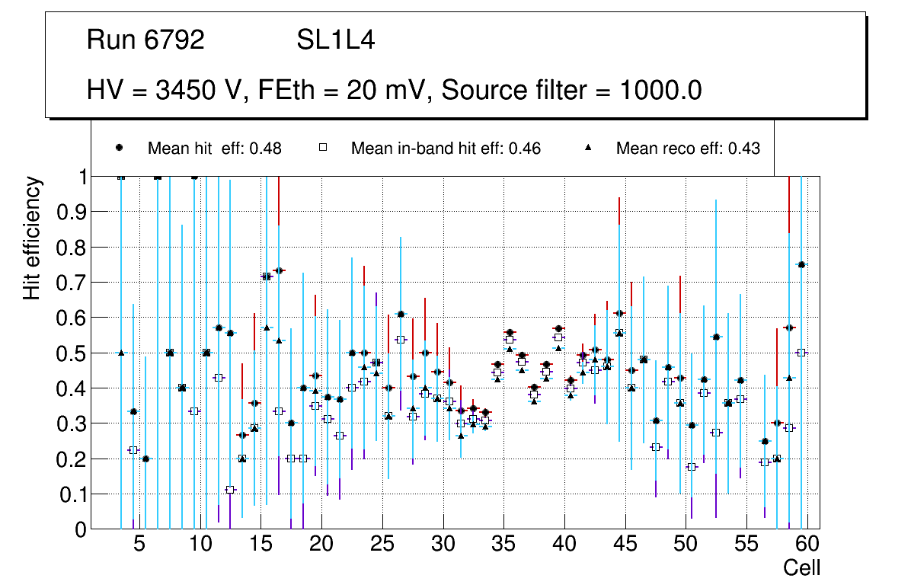Click the y-axis tick label 0.5
The image size is (911, 588).
[x=68, y=353]
